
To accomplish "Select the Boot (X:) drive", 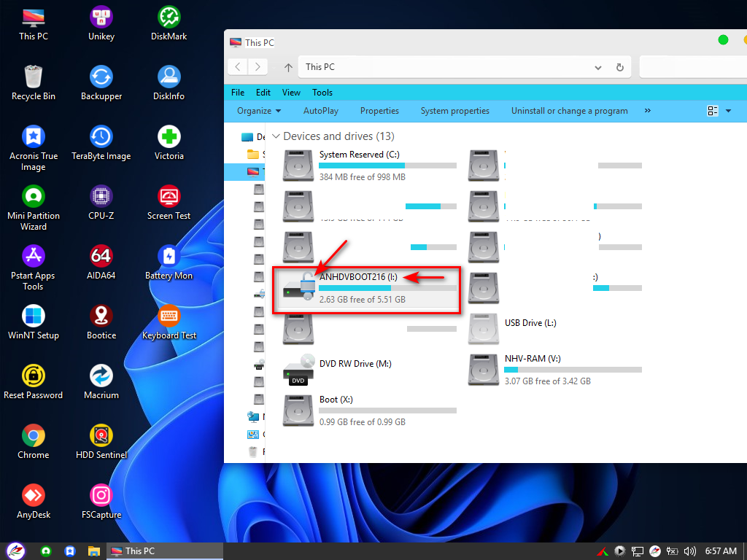I will [369, 411].
